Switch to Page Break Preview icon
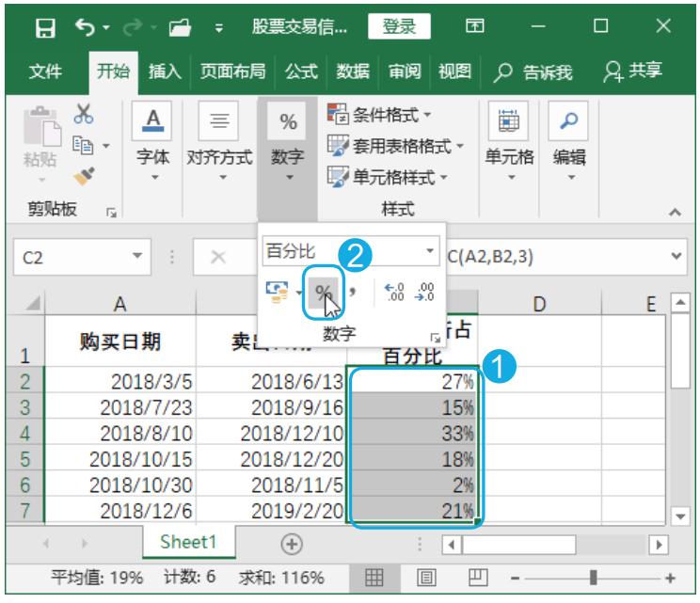Image resolution: width=700 pixels, height=603 pixels. tap(477, 578)
